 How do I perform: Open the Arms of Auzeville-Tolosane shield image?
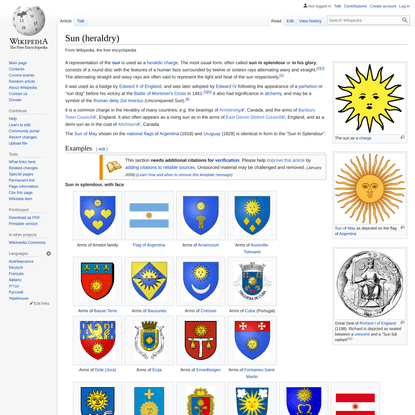(252, 215)
